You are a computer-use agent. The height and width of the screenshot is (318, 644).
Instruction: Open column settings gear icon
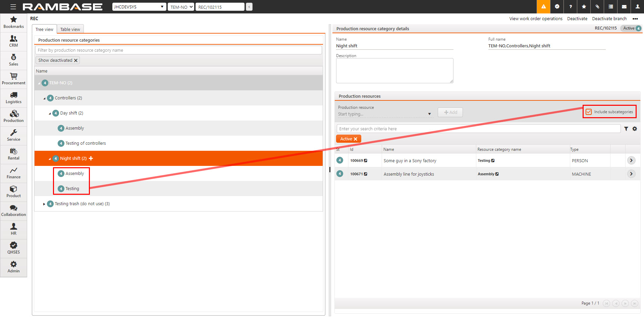[635, 129]
